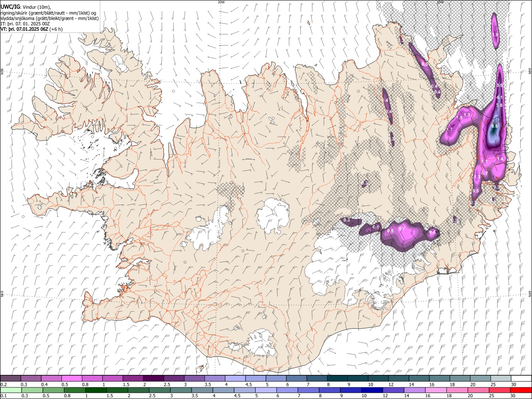Select the dark purple 2 swatch in the upper legend

[153, 378]
